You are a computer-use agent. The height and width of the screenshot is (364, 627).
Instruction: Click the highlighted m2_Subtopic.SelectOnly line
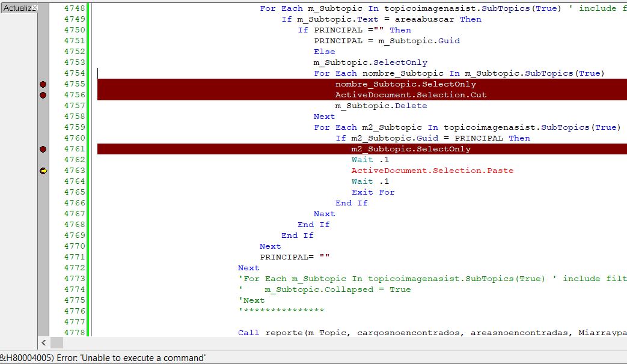pos(411,149)
